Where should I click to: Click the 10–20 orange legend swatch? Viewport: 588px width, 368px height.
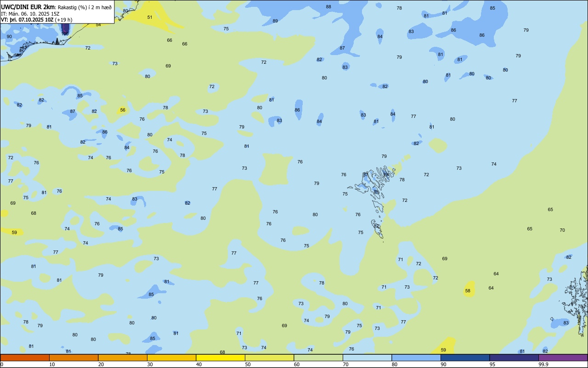pos(73,357)
